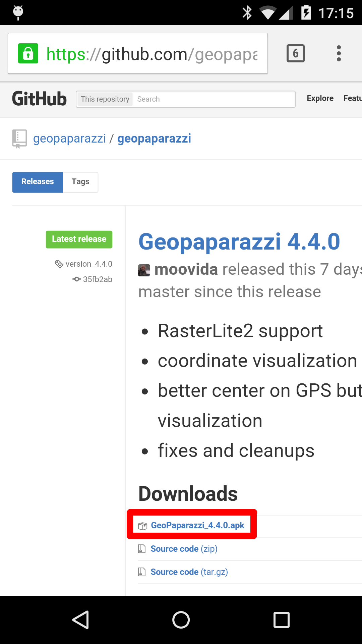Open the Geopaparazzi 4.4.0 release title
The image size is (362, 644).
pos(239,242)
